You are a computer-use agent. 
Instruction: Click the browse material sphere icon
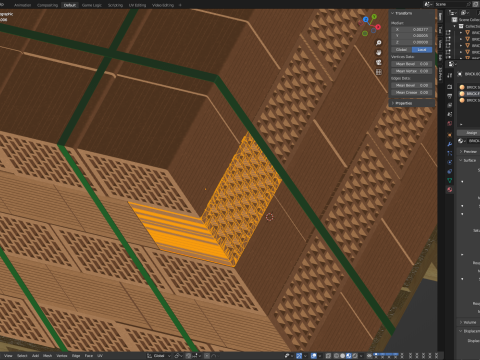pos(461,141)
